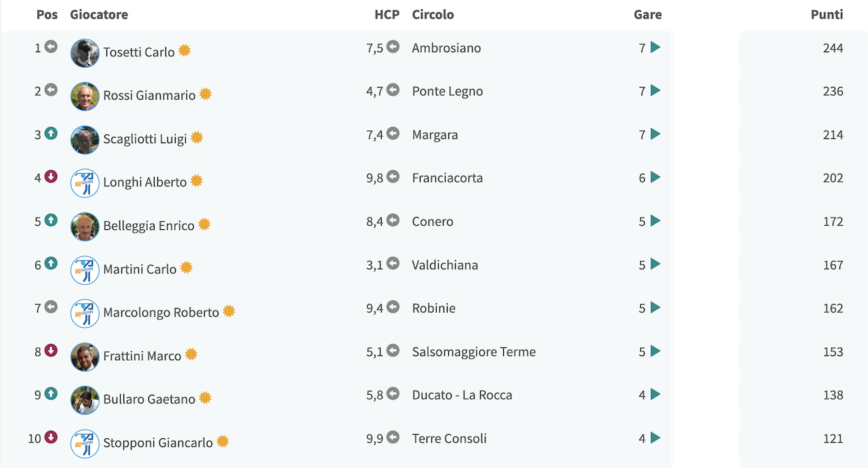Open Rossi Gianmario's player profile
The width and height of the screenshot is (868, 468).
(149, 96)
